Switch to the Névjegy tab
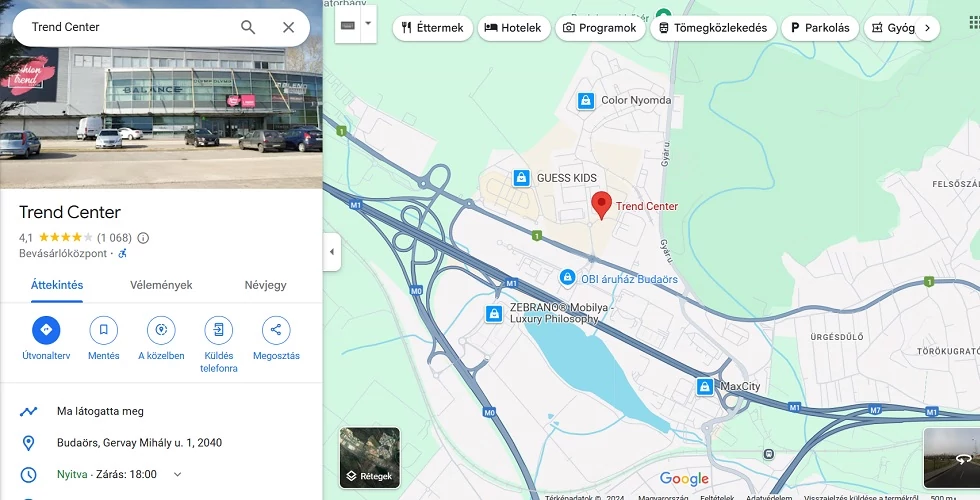The height and width of the screenshot is (500, 980). click(266, 285)
